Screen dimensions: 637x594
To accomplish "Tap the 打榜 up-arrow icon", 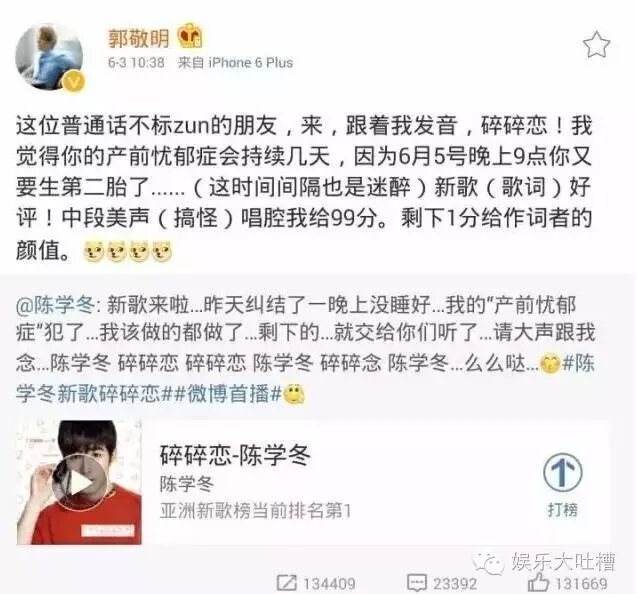I will [x=563, y=473].
